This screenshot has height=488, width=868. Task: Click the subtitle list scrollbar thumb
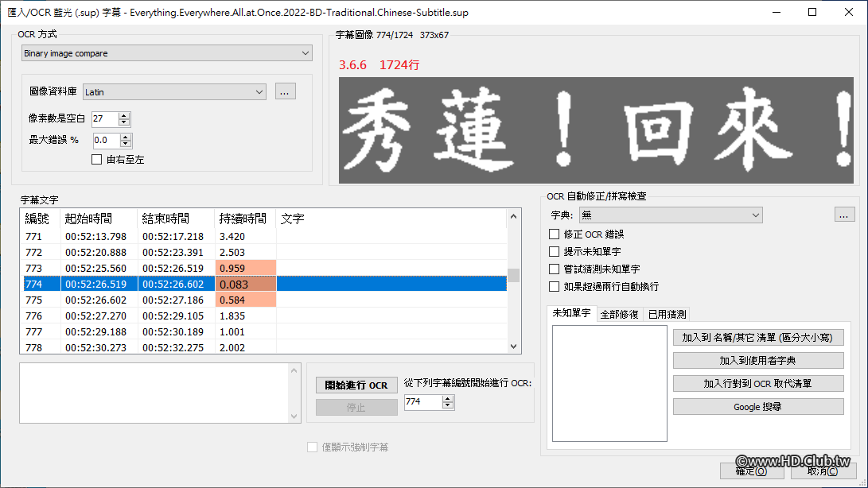514,275
